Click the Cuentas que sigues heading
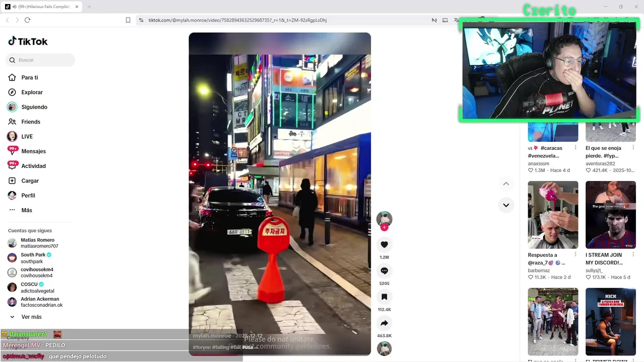This screenshot has height=362, width=644. pos(30,231)
